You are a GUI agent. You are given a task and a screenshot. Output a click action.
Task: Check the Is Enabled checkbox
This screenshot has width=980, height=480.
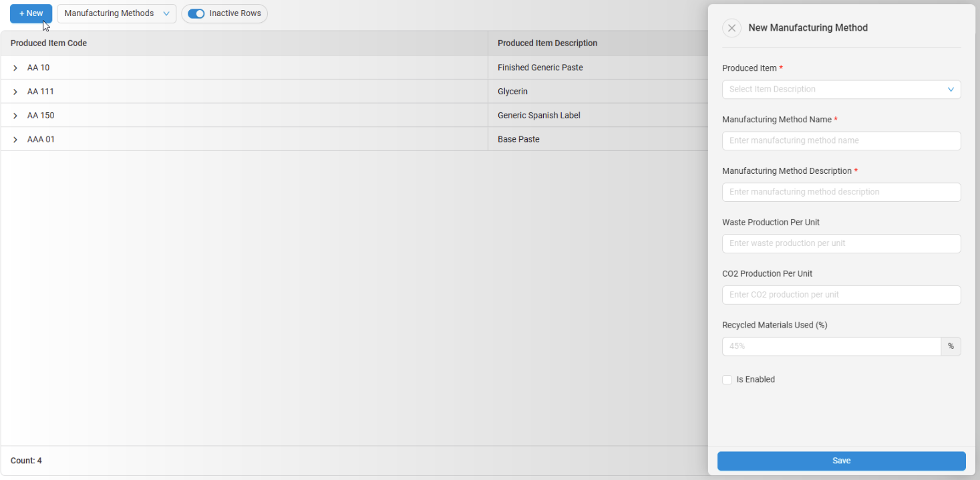[727, 380]
